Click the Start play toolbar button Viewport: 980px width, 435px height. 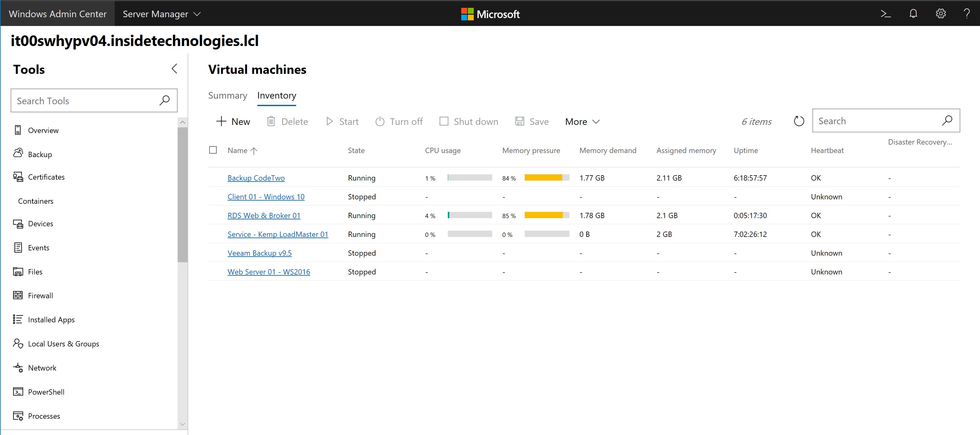click(x=342, y=121)
